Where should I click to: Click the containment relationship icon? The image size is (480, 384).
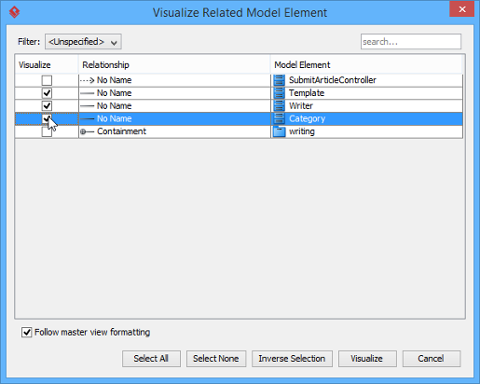coord(87,132)
